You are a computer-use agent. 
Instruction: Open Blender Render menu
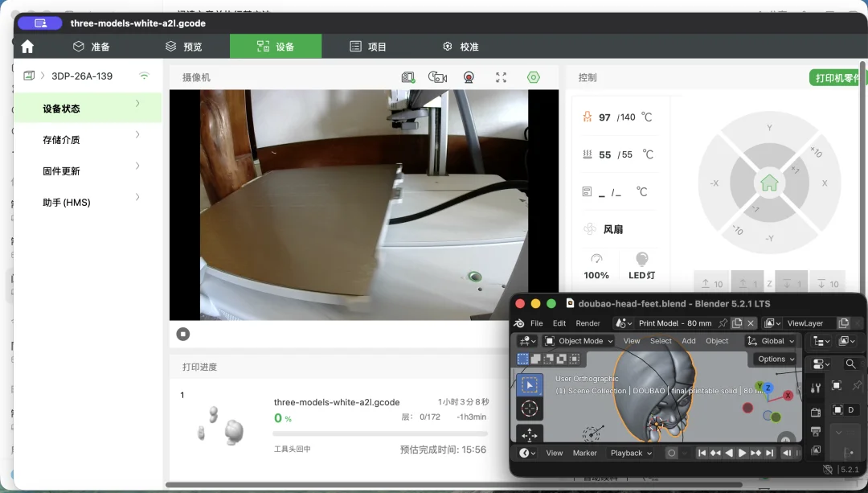pos(588,323)
